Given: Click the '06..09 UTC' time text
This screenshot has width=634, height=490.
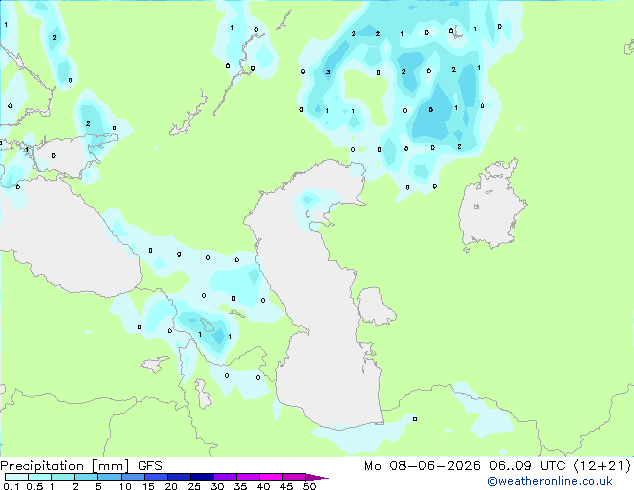Looking at the screenshot, I should pyautogui.click(x=527, y=466).
